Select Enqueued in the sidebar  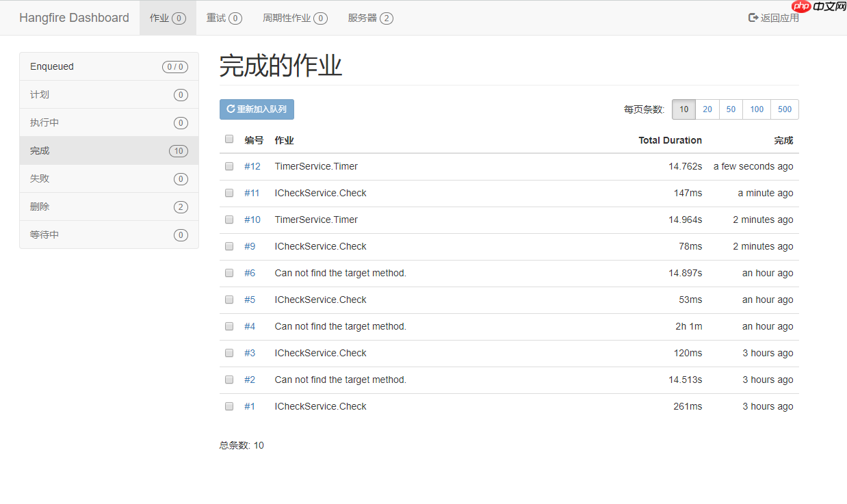(x=51, y=66)
